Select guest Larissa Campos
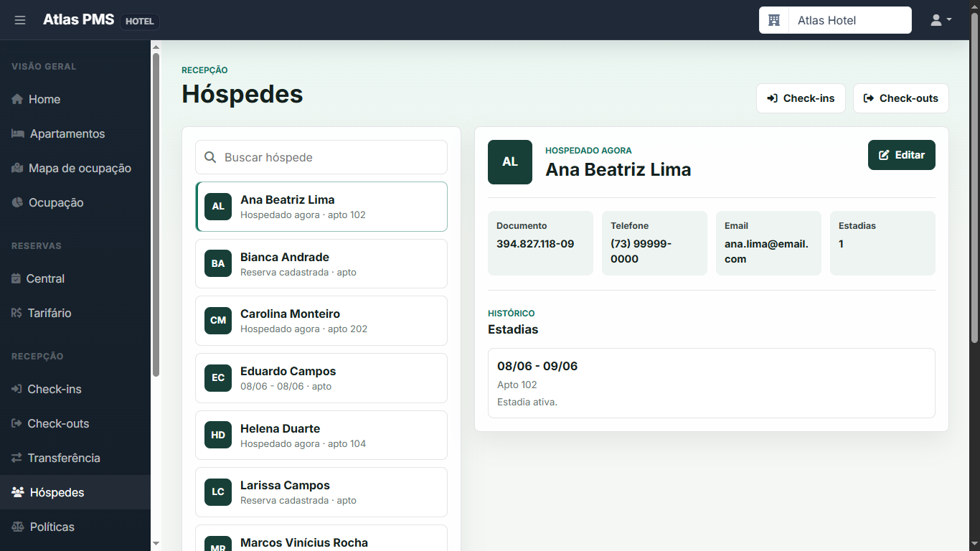980x551 pixels. point(321,492)
